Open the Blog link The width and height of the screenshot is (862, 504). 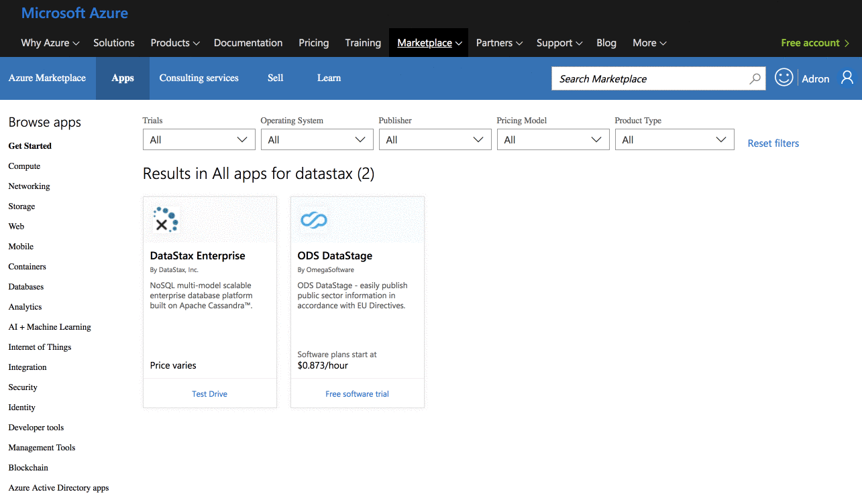(x=606, y=43)
